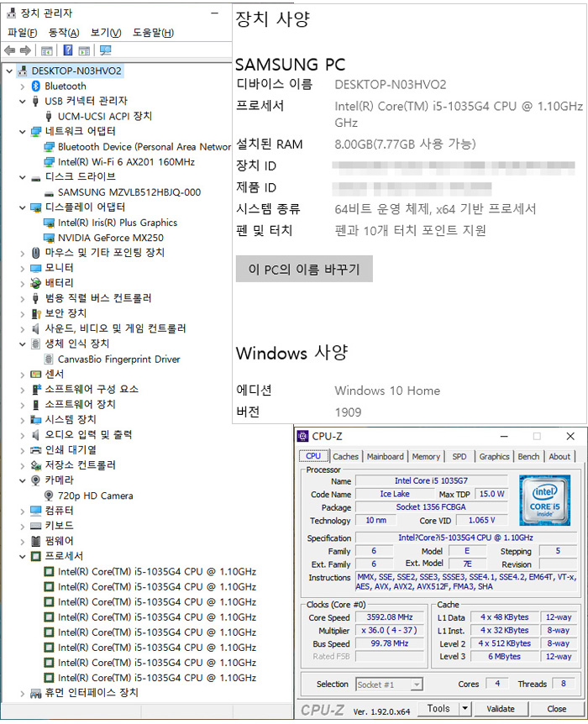The image size is (588, 724).
Task: Click the Intel Wi-Fi 6 AX201 adapter icon
Action: (49, 162)
